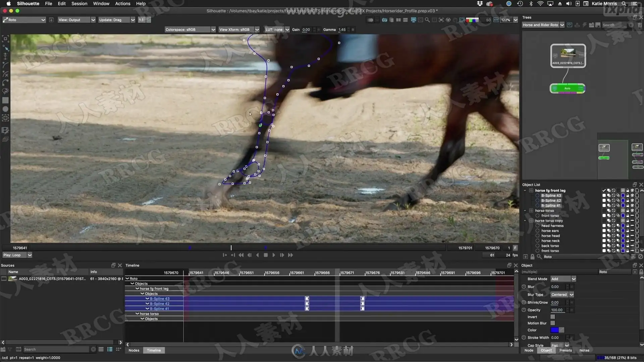Select the Square shape tool

(x=5, y=100)
